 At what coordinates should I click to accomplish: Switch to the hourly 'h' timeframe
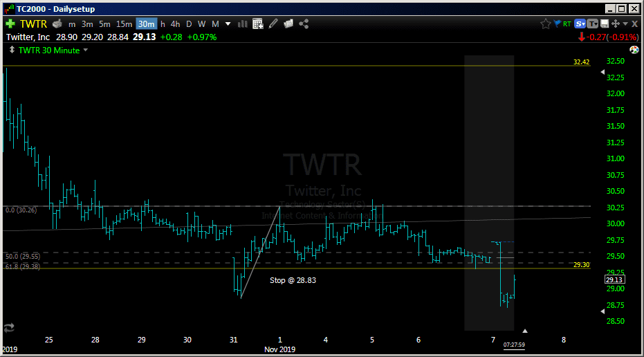[163, 24]
